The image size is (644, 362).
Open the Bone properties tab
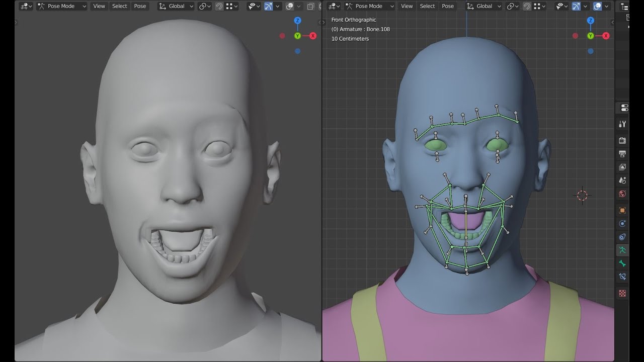(622, 263)
